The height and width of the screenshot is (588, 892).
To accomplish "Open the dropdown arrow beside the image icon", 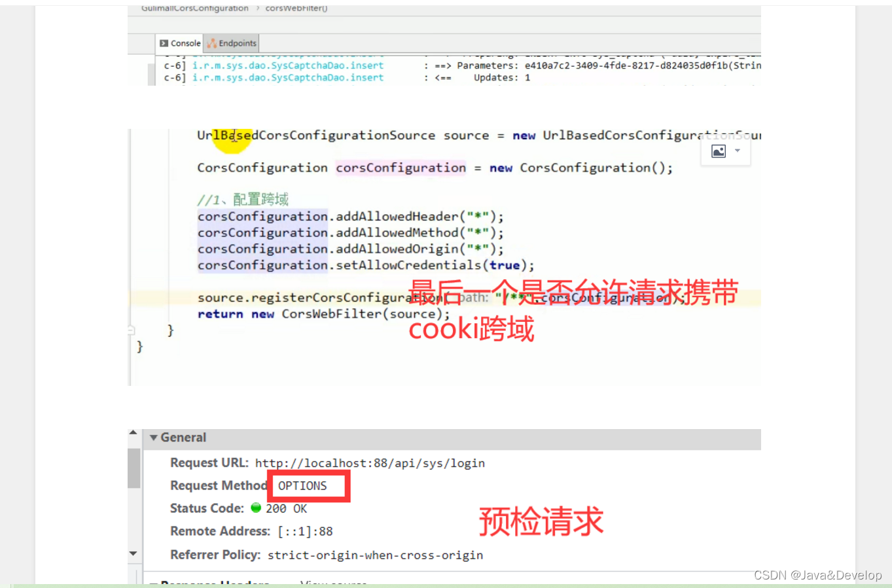I will point(738,151).
